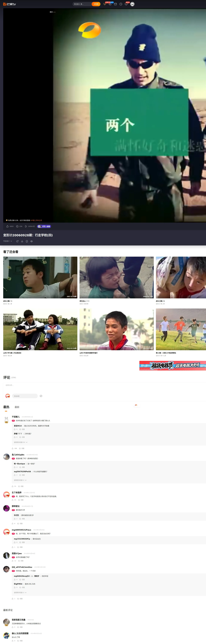The width and height of the screenshot is (206, 644).
Task: Select the 最热 comments tab
Action: (x=6, y=407)
